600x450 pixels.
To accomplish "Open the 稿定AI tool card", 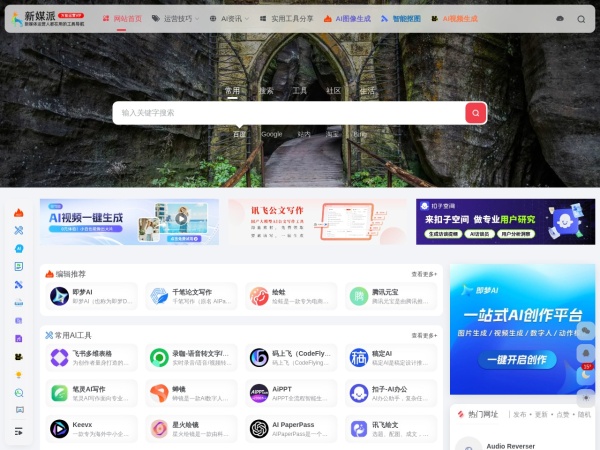I will pos(391,357).
